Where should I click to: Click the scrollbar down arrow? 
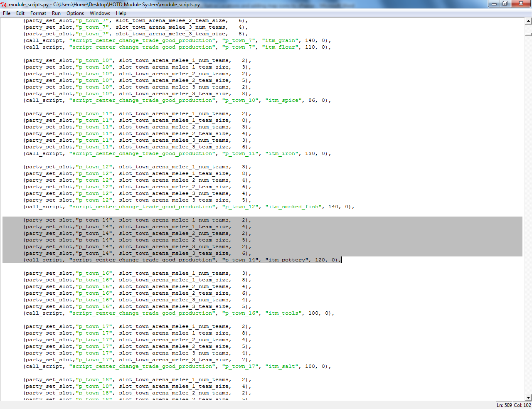coord(528,397)
